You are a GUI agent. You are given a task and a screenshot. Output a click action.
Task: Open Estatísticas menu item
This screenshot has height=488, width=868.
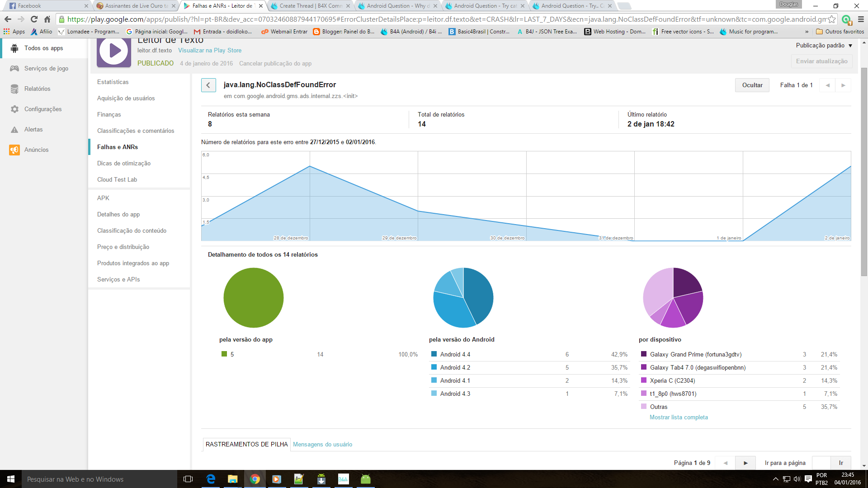pos(113,82)
